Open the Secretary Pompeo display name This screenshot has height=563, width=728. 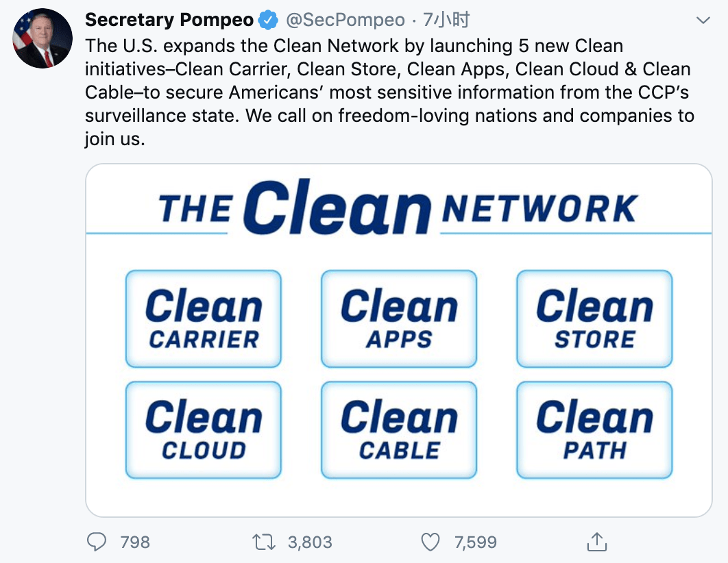click(169, 20)
